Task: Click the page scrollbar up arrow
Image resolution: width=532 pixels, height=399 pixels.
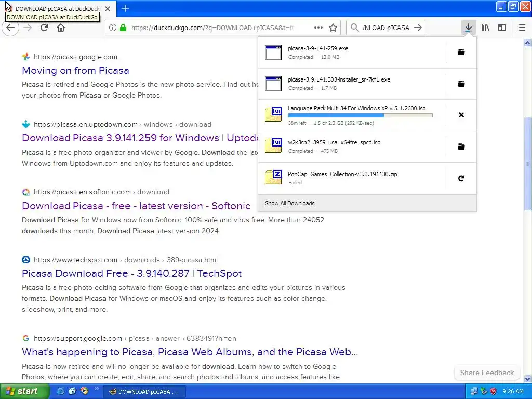Action: point(527,43)
